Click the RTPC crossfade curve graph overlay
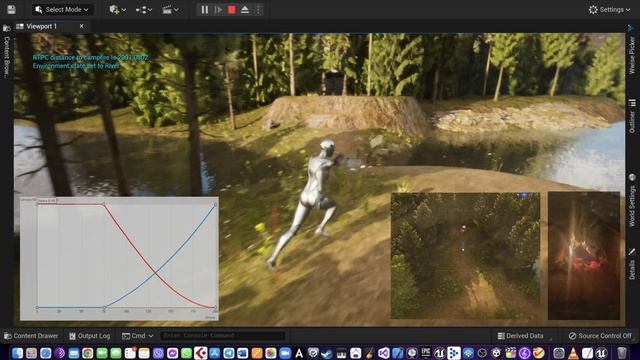The height and width of the screenshot is (360, 640). [119, 259]
